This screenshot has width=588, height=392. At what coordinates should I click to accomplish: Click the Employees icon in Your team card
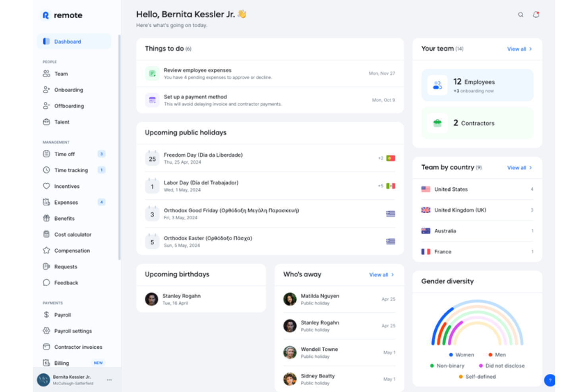(x=437, y=85)
